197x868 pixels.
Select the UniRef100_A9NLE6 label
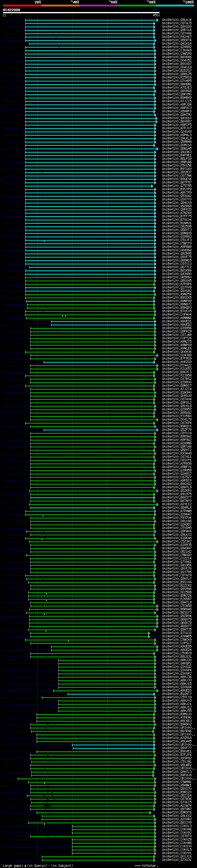pyautogui.click(x=177, y=349)
